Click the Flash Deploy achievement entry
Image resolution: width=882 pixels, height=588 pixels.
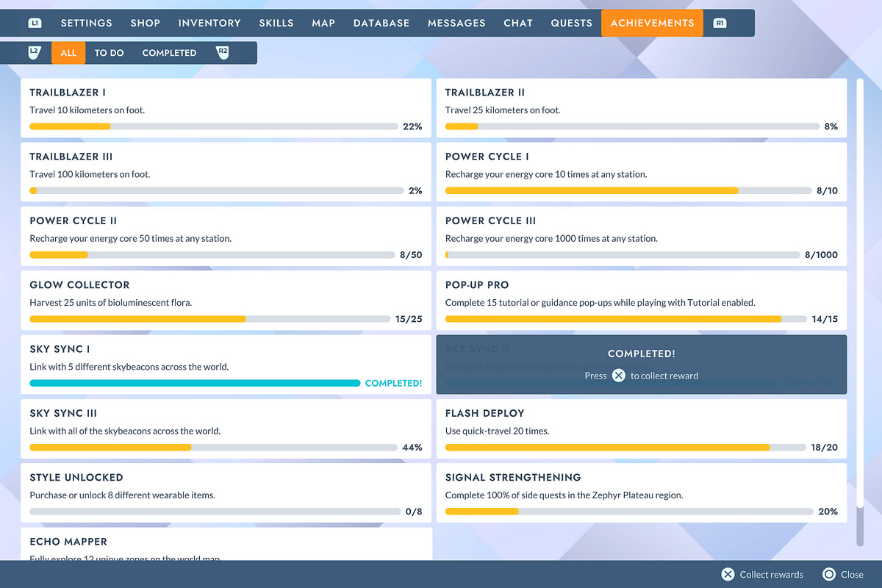click(x=642, y=429)
